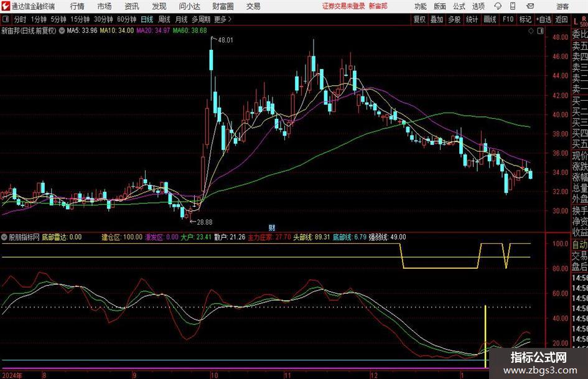Open the 行情 menu
Viewport: 588px width, 379px height.
pyautogui.click(x=77, y=6)
